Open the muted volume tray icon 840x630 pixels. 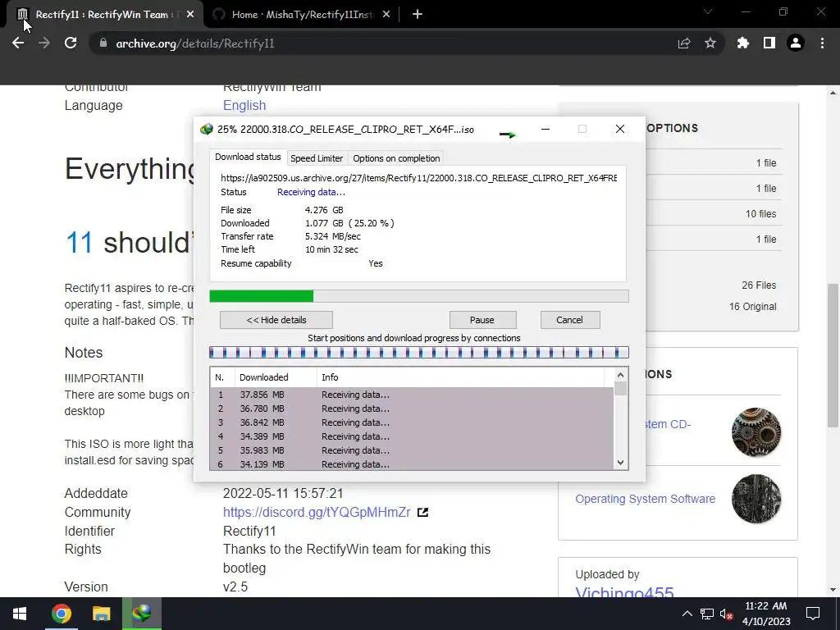[x=727, y=614]
